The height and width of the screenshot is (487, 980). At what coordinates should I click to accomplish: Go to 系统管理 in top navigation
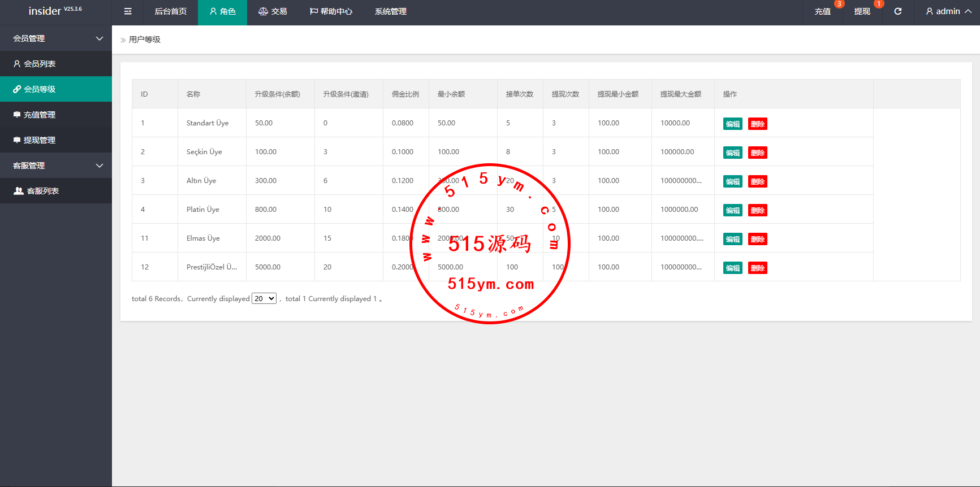tap(390, 12)
